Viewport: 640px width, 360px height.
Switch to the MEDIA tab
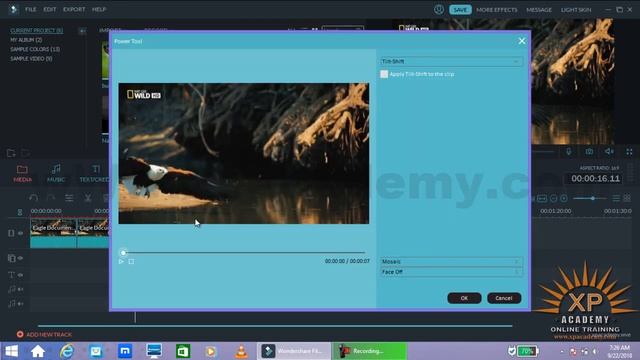click(x=22, y=173)
